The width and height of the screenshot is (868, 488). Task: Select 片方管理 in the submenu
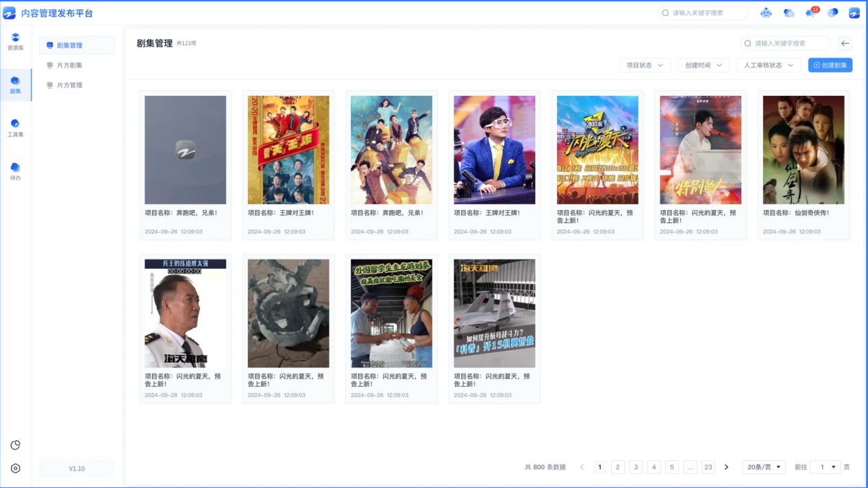tap(69, 85)
